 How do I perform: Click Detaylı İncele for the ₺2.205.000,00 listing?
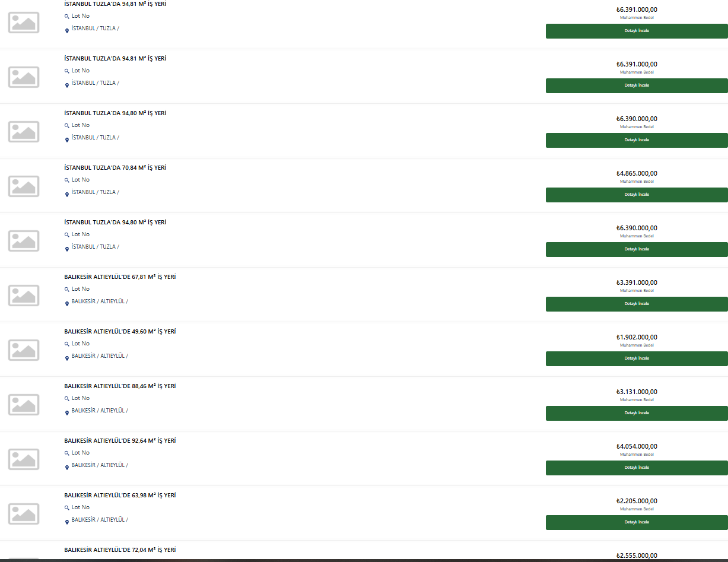637,522
